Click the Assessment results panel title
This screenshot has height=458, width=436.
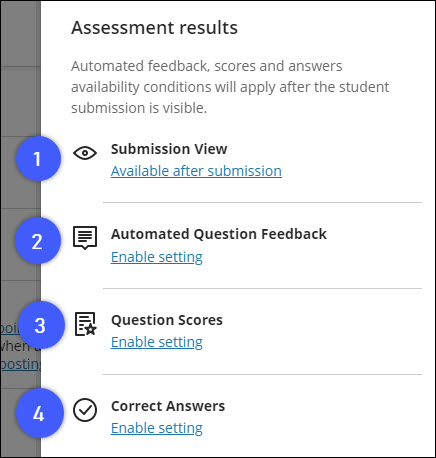[x=155, y=28]
